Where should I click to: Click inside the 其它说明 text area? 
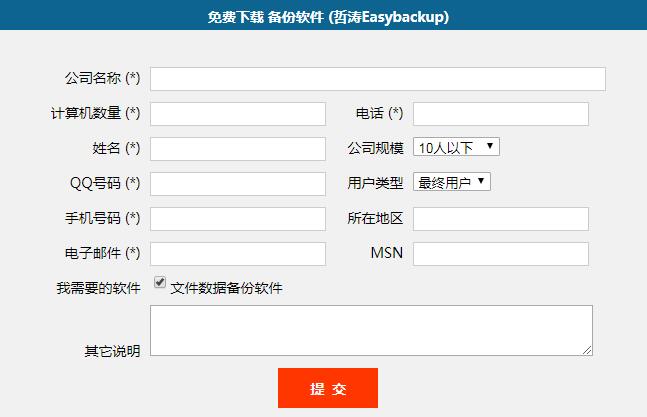click(x=371, y=330)
